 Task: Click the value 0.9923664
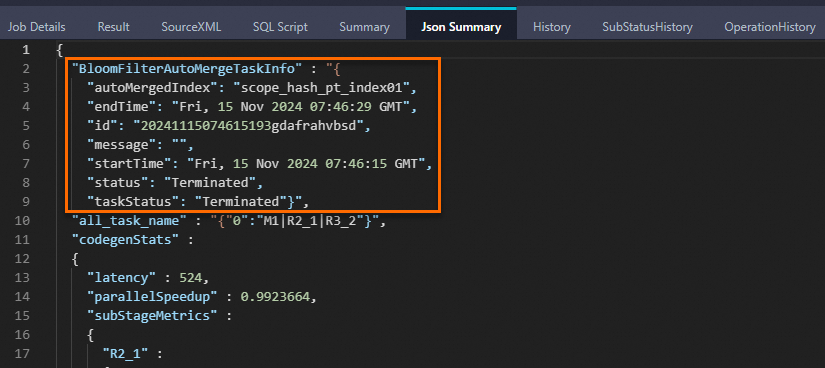(275, 297)
